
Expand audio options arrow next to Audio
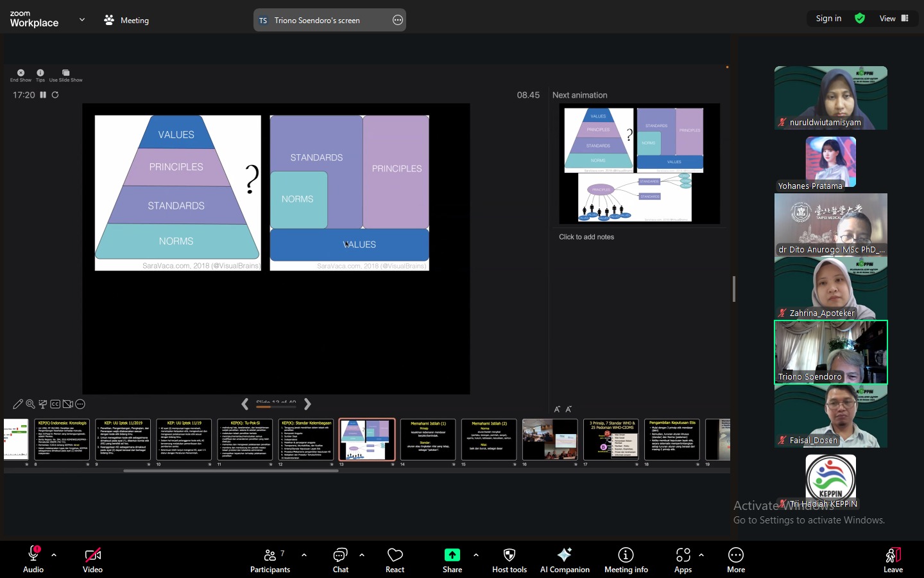54,555
